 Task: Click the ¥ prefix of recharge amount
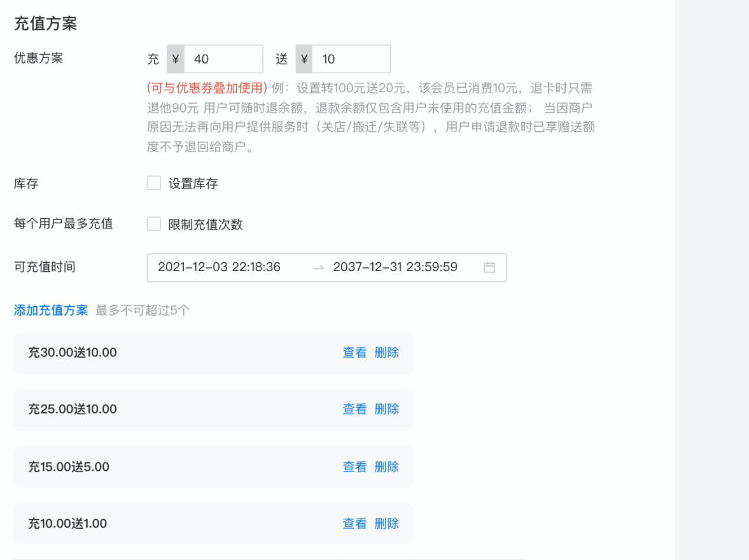click(176, 59)
